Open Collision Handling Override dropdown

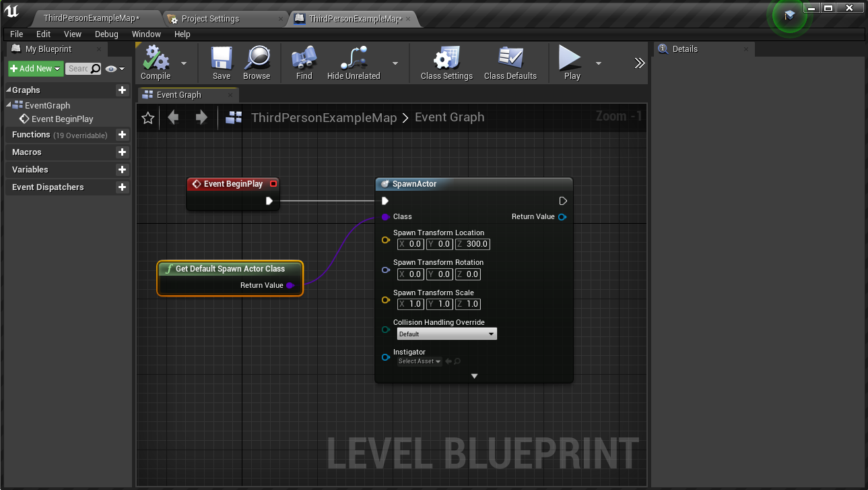[x=446, y=334]
